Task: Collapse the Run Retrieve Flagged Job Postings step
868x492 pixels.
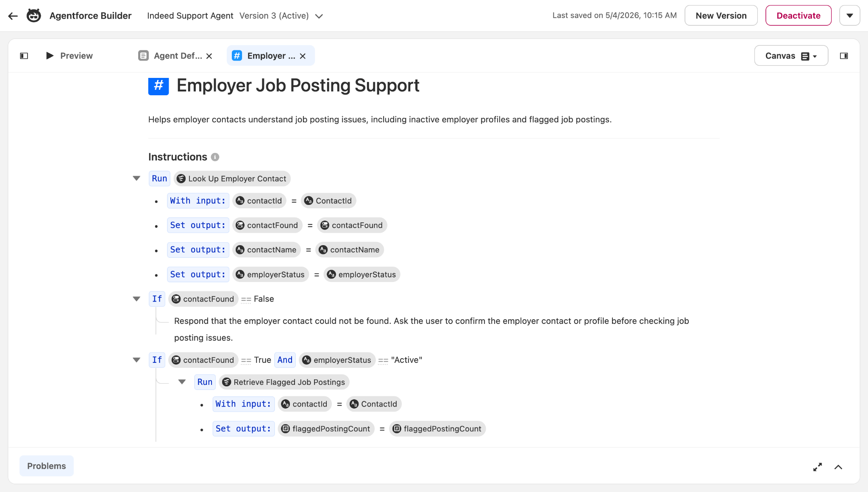Action: [182, 382]
